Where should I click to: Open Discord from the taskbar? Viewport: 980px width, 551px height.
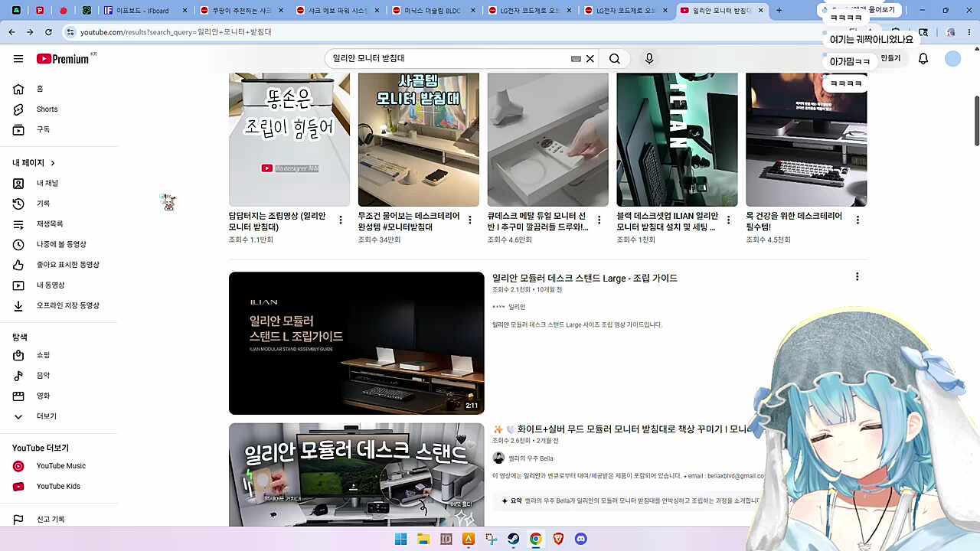[x=581, y=539]
